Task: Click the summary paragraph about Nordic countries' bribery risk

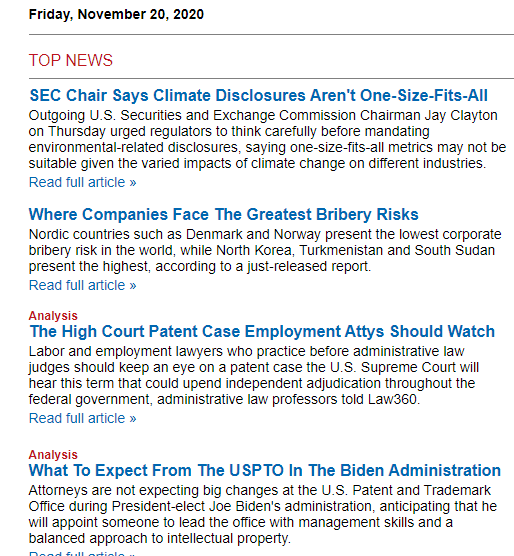Action: click(x=265, y=250)
